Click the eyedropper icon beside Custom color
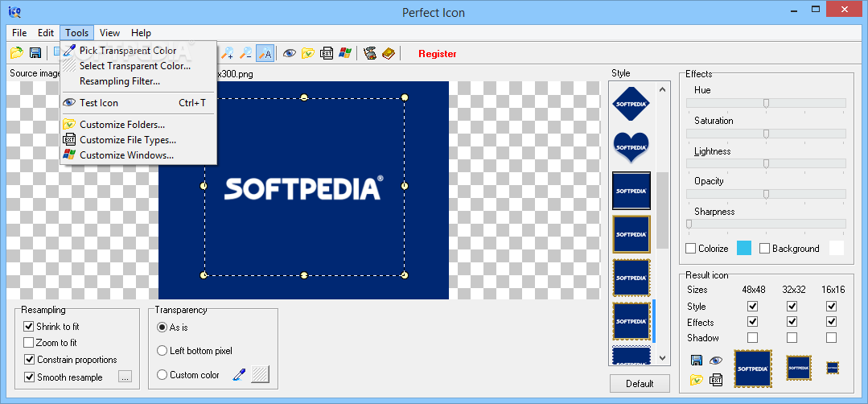868x404 pixels. tap(239, 375)
